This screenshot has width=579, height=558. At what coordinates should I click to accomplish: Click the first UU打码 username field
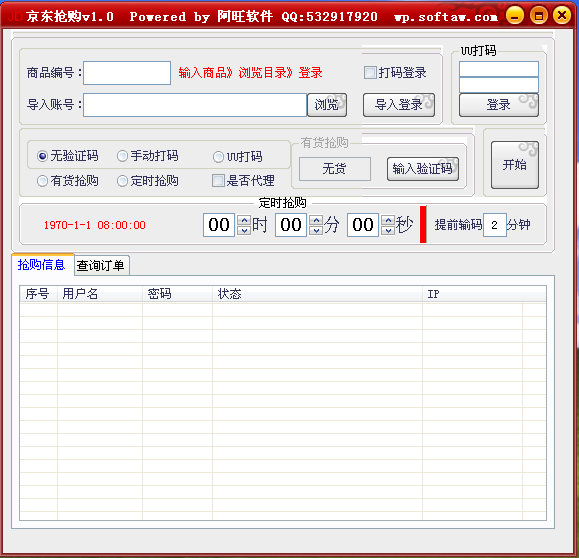pos(499,69)
